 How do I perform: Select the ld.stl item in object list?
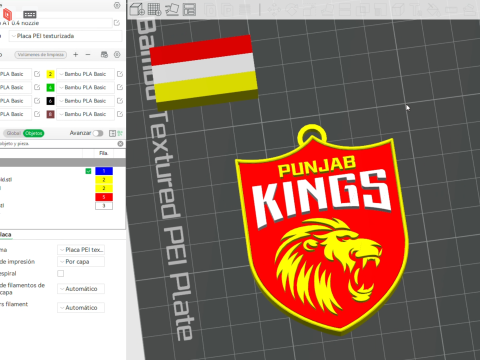click(x=6, y=180)
